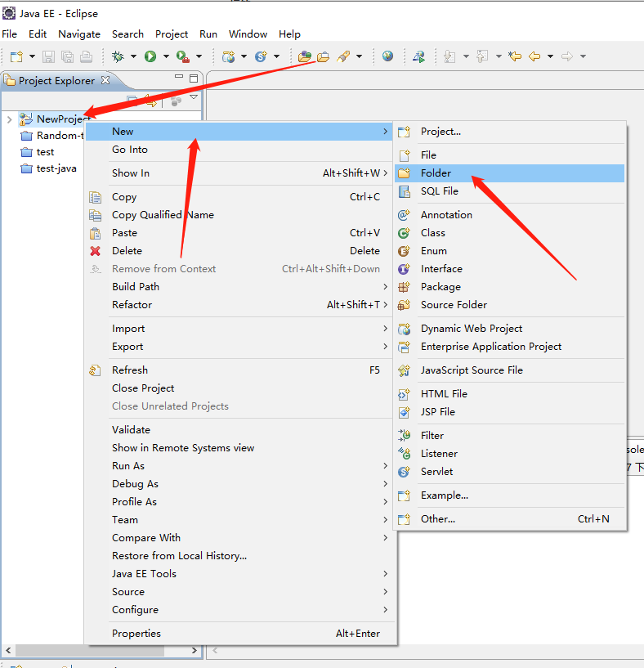This screenshot has height=668, width=644.
Task: Click the Back yellow arrow in toolbar
Action: (534, 56)
